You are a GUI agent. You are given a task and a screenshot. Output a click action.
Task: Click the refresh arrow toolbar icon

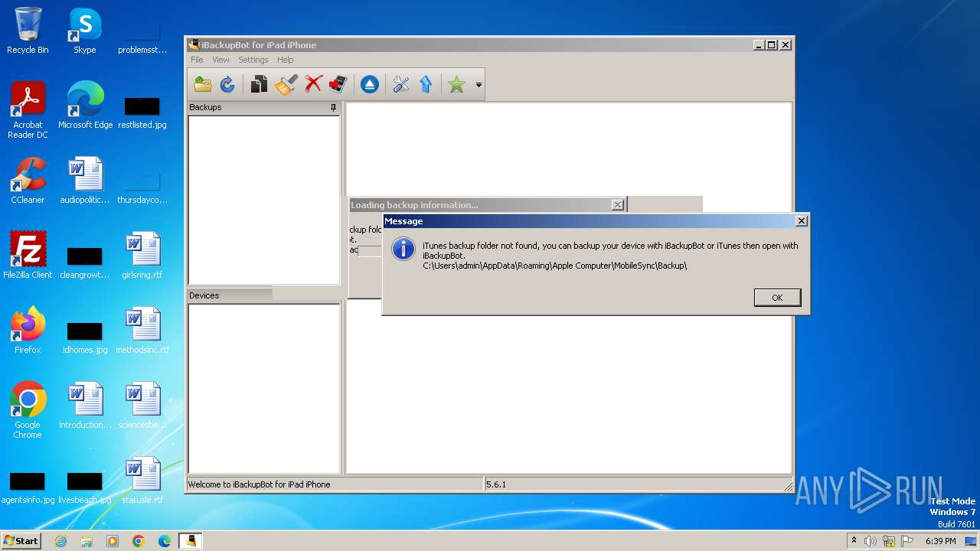(x=227, y=84)
